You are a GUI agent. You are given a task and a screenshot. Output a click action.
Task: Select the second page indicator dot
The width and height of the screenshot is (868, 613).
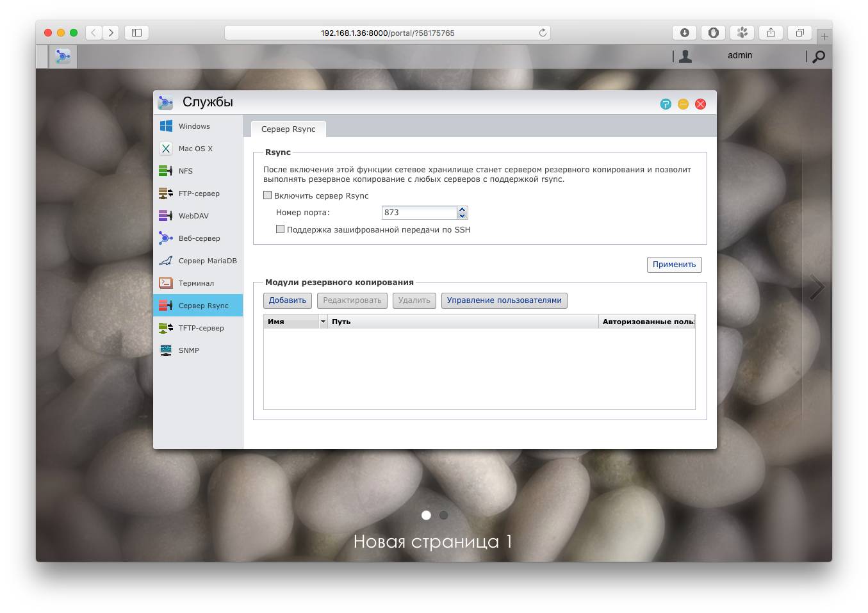[443, 515]
